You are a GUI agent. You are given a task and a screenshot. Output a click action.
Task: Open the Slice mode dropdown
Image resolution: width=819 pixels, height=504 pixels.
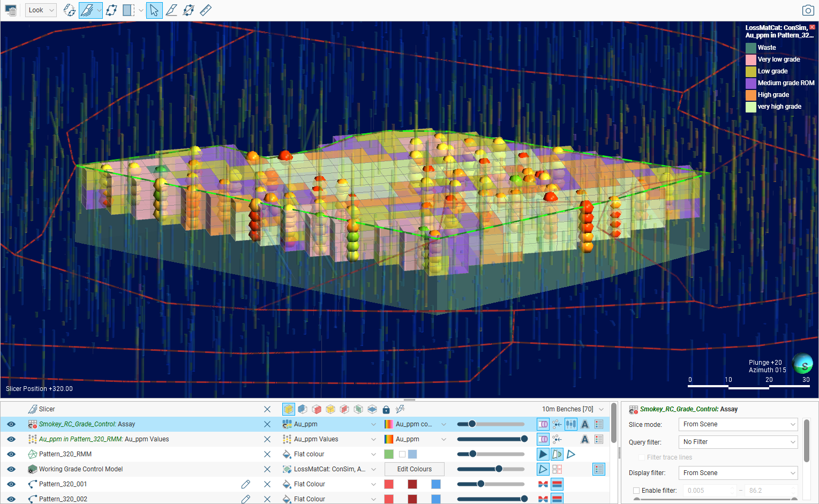(739, 424)
